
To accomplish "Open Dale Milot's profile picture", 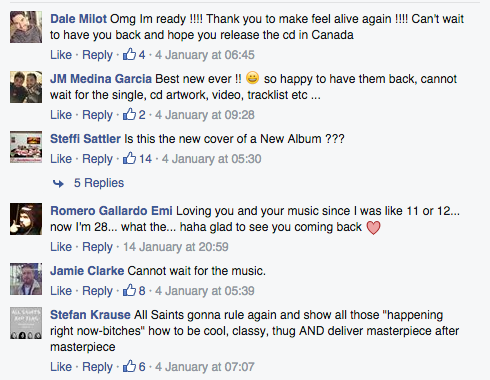I will click(26, 27).
